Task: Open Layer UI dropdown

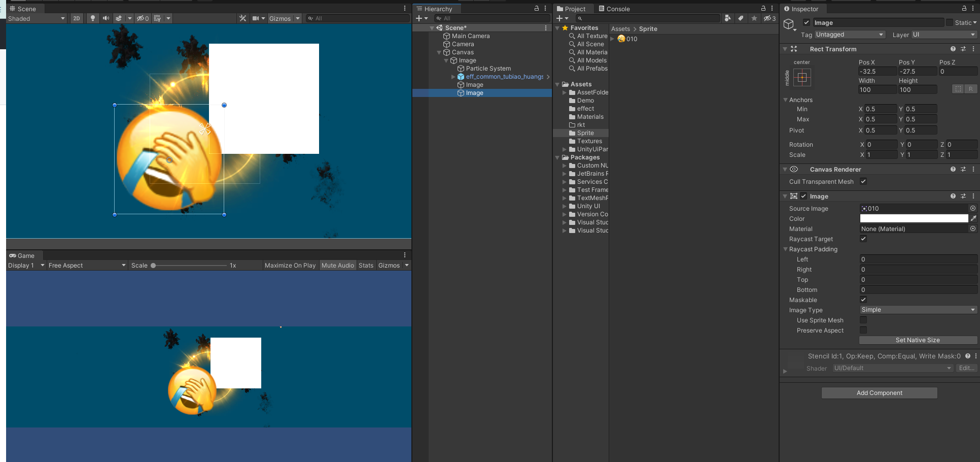Action: pos(944,35)
